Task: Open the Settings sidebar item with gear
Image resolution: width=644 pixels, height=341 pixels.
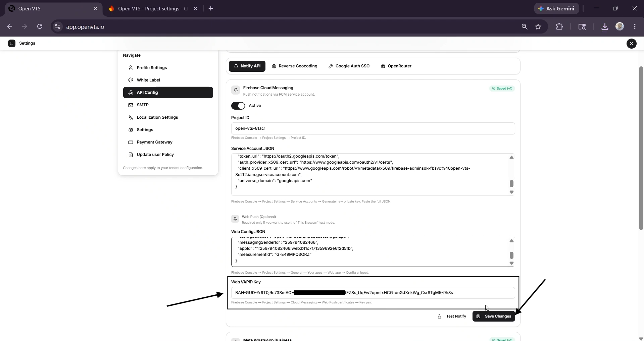Action: 168,130
